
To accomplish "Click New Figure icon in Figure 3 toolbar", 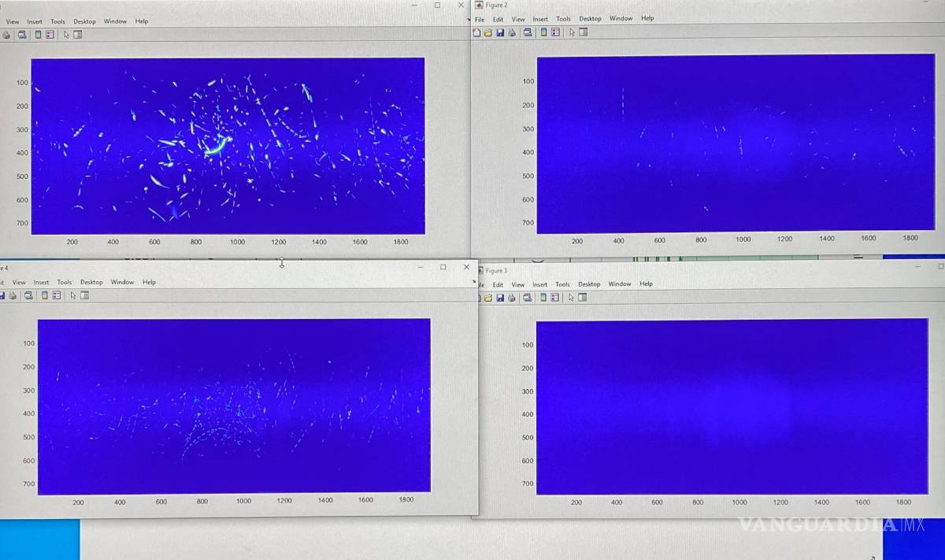I will pyautogui.click(x=477, y=298).
